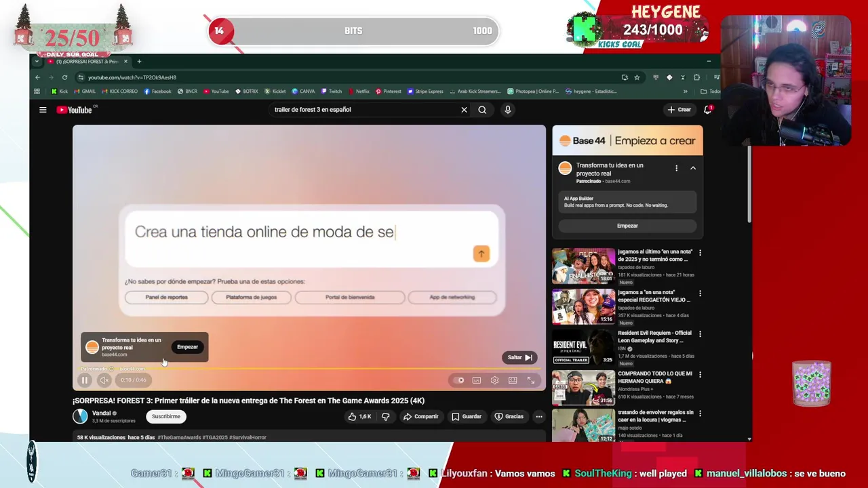Reload the page in browser
The width and height of the screenshot is (868, 488).
[x=64, y=77]
